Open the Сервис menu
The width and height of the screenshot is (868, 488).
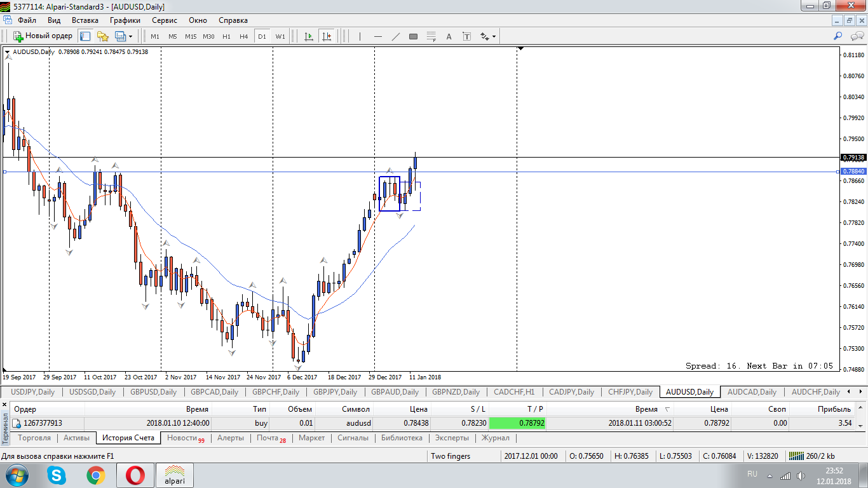pyautogui.click(x=165, y=20)
